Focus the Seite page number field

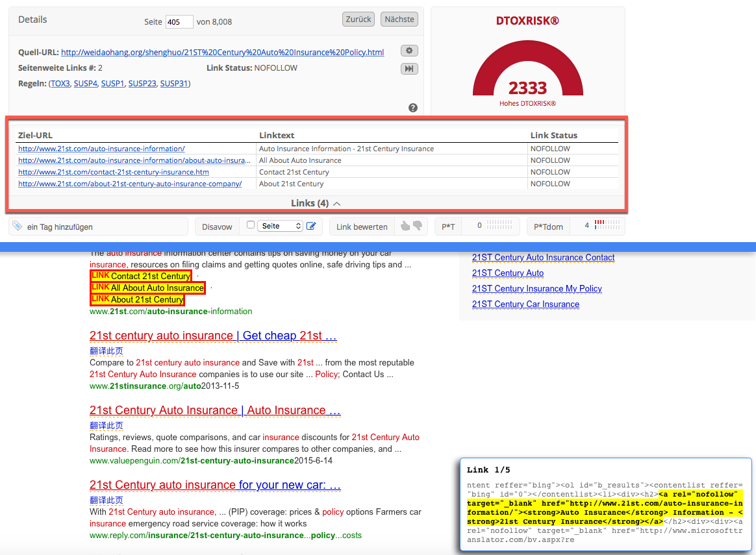click(179, 21)
